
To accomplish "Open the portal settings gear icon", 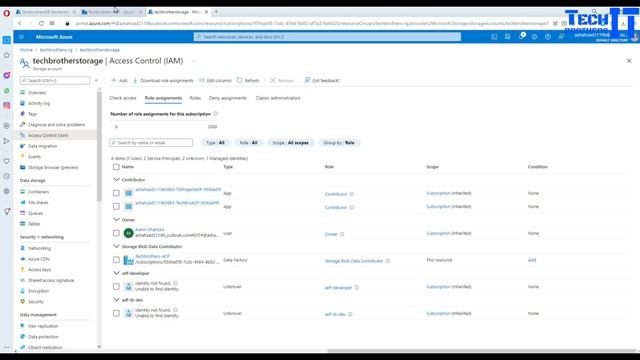I will [x=534, y=37].
